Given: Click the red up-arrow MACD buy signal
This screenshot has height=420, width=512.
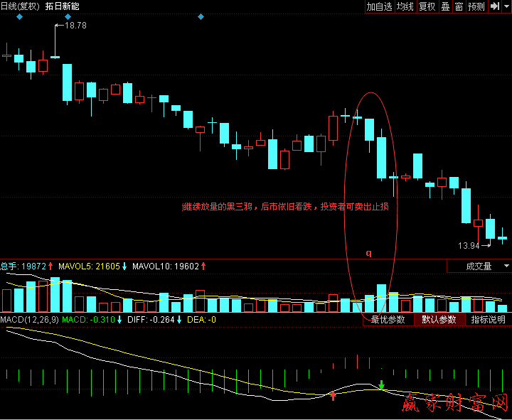Looking at the screenshot, I should point(333,395).
